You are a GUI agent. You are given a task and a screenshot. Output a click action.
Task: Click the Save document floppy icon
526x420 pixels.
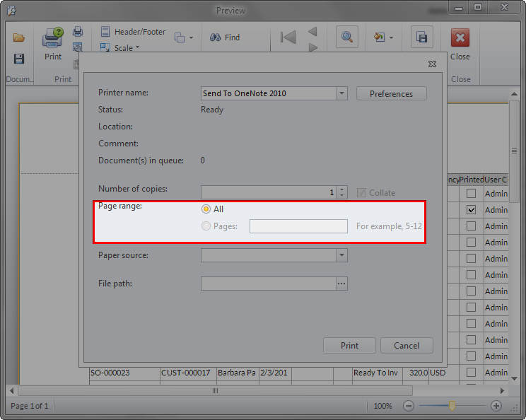pos(19,59)
